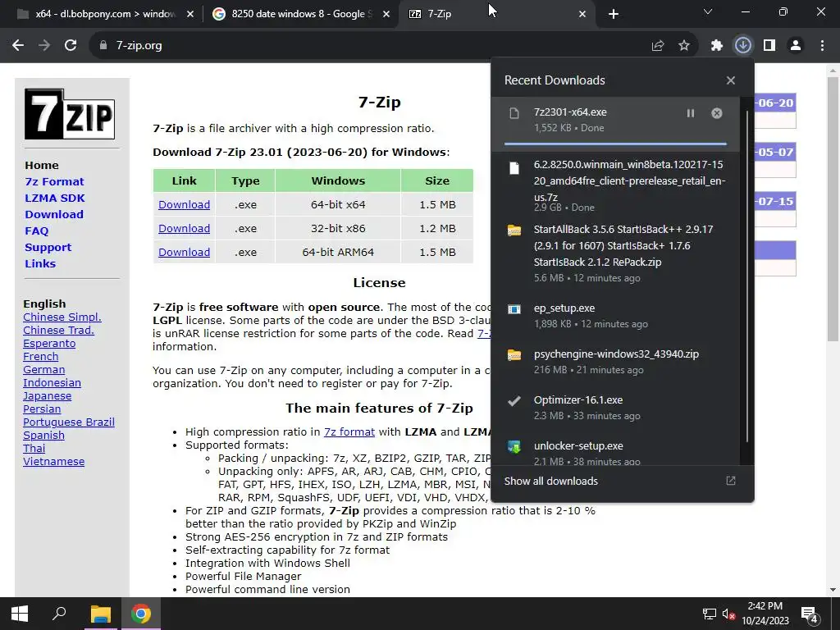This screenshot has width=840, height=630.
Task: Click the ep_setup.exe file icon
Action: pos(514,309)
